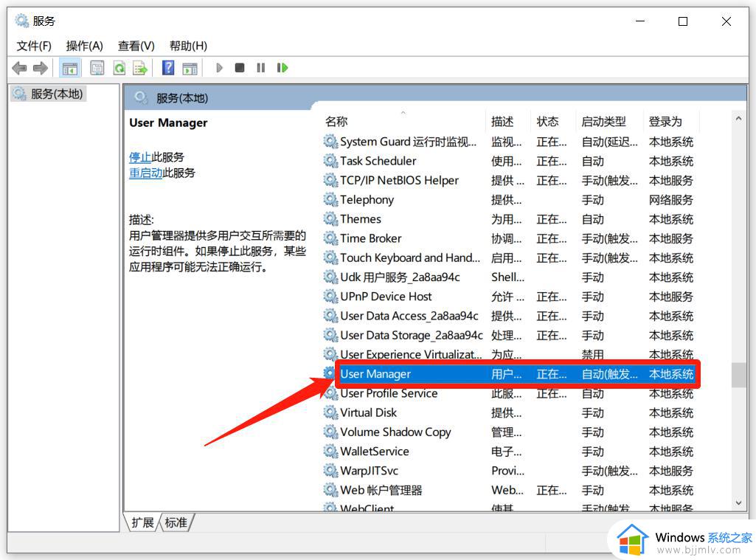The width and height of the screenshot is (756, 560).
Task: Click 禁用 startup type of User Experience row
Action: [592, 355]
